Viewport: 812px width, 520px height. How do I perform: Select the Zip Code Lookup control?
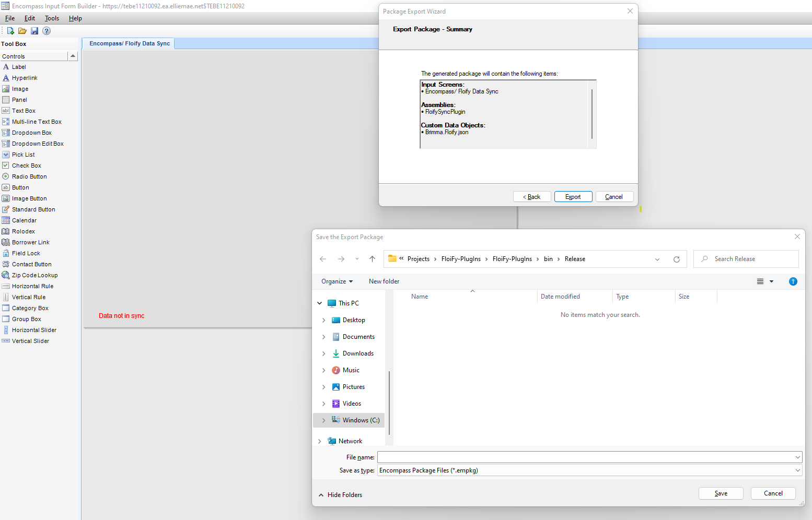tap(34, 275)
